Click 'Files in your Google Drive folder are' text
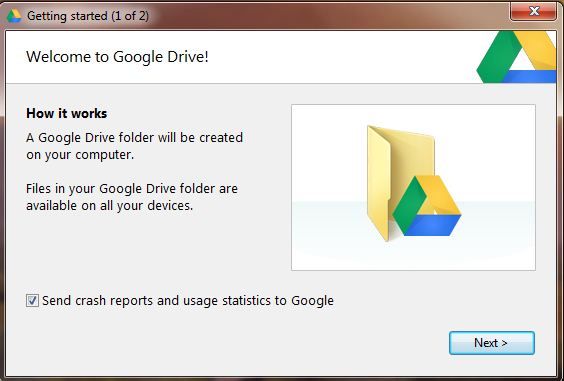Screen dimensions: 564x381 pos(132,189)
